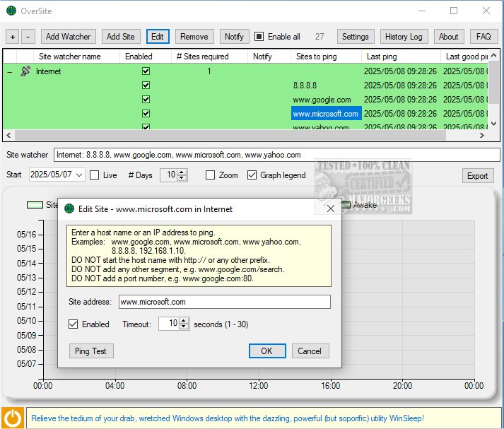Click the plus expand-all button

pos(13,37)
